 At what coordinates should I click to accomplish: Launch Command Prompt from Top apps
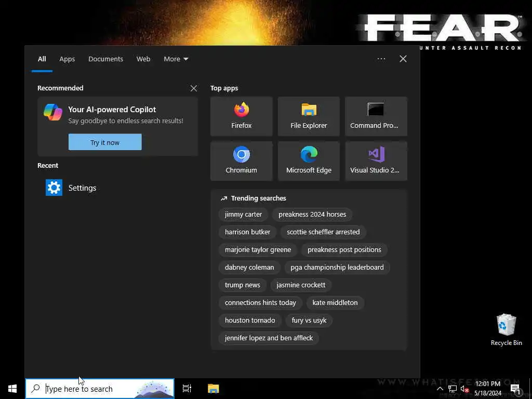376,116
